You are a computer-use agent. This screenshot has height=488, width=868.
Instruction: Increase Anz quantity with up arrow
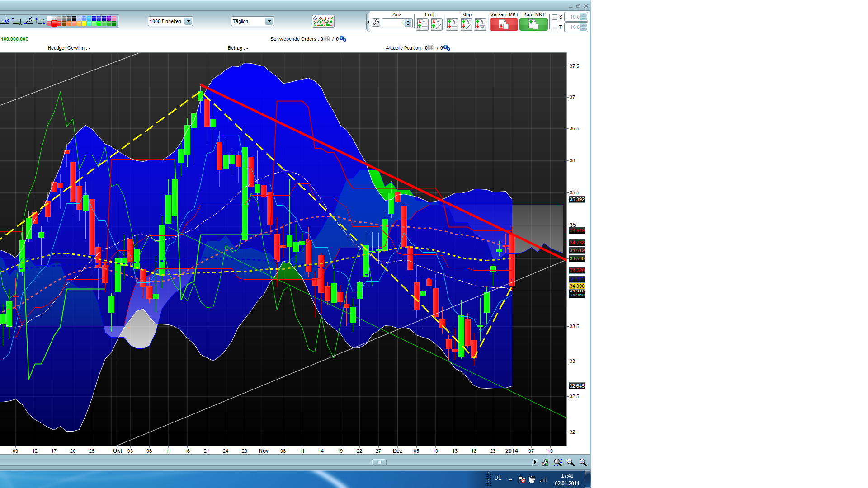click(x=408, y=20)
